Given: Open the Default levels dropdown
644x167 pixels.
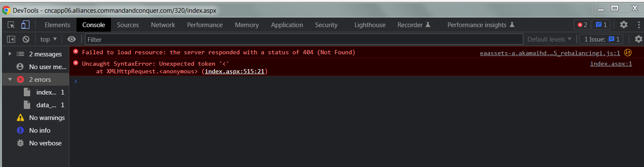Looking at the screenshot, I should click(x=549, y=39).
